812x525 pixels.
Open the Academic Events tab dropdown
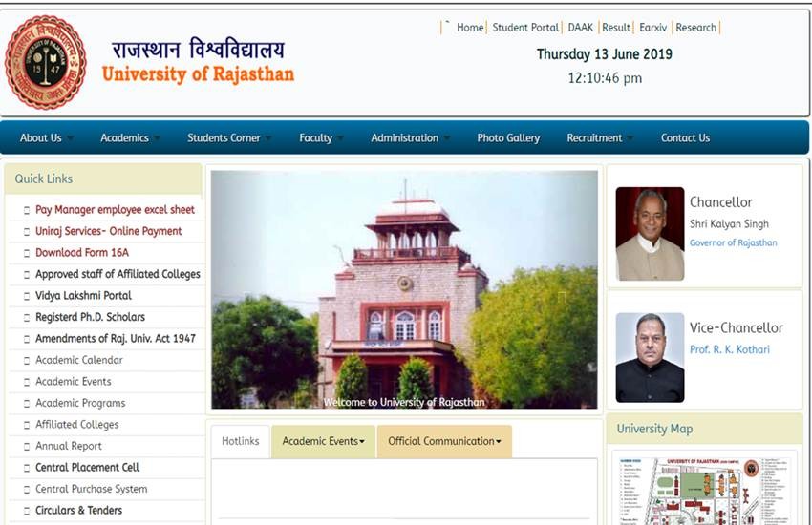[x=323, y=441]
